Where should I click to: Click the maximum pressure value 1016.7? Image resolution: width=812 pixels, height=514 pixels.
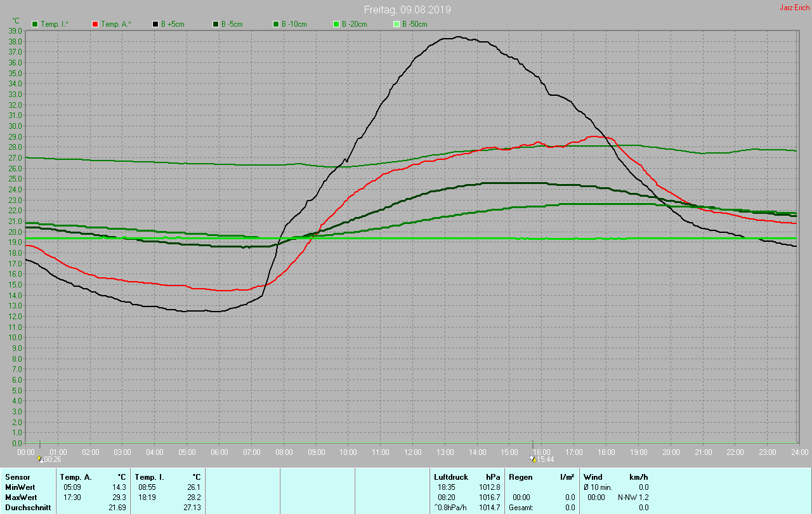point(489,498)
